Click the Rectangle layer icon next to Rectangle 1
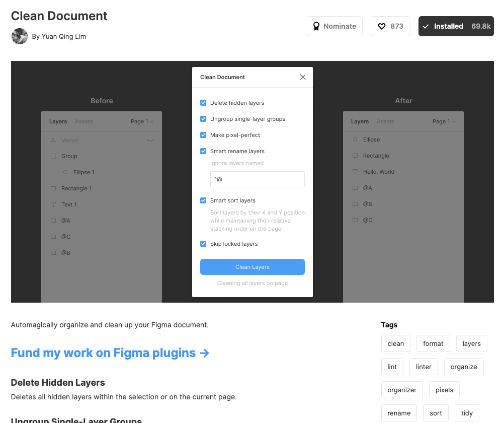 click(53, 188)
